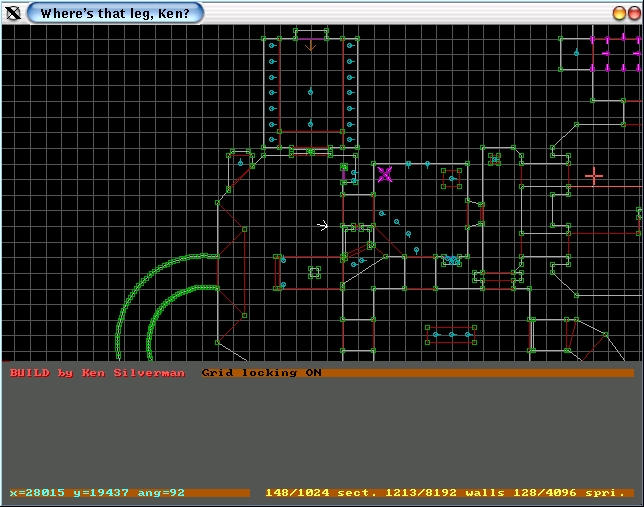Click the window title 'Where's that leg, Ken?'
The image size is (644, 507).
(x=115, y=14)
